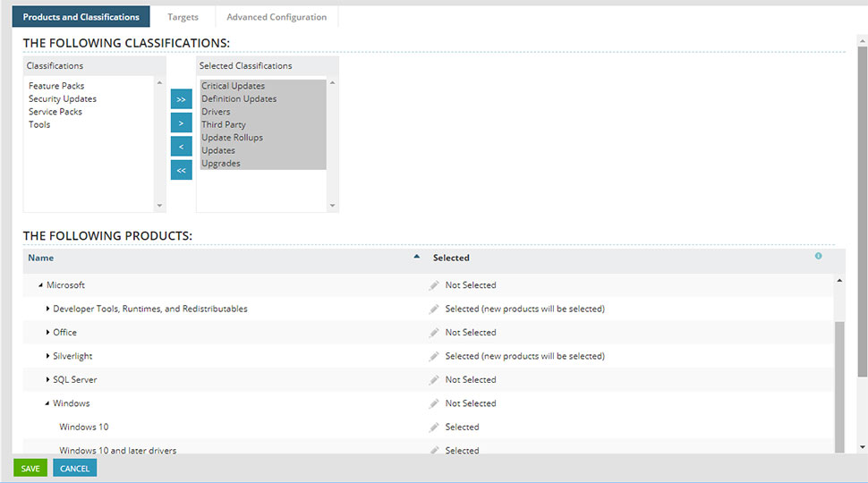Click products table scroll up arrow
The image size is (868, 483).
(839, 281)
